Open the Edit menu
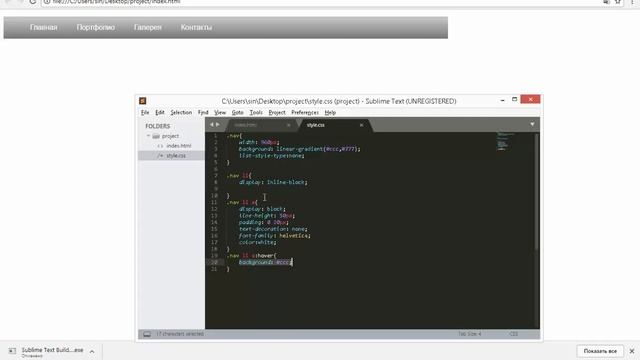 pos(160,112)
